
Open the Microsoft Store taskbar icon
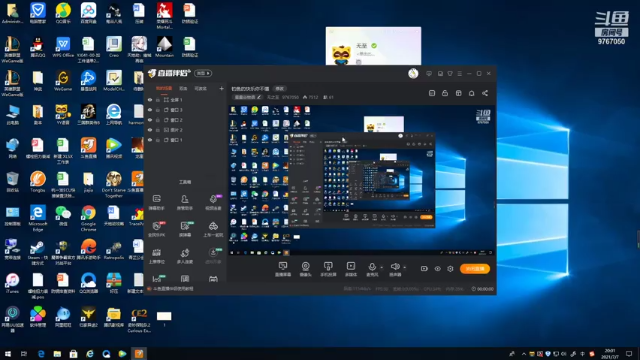73,354
